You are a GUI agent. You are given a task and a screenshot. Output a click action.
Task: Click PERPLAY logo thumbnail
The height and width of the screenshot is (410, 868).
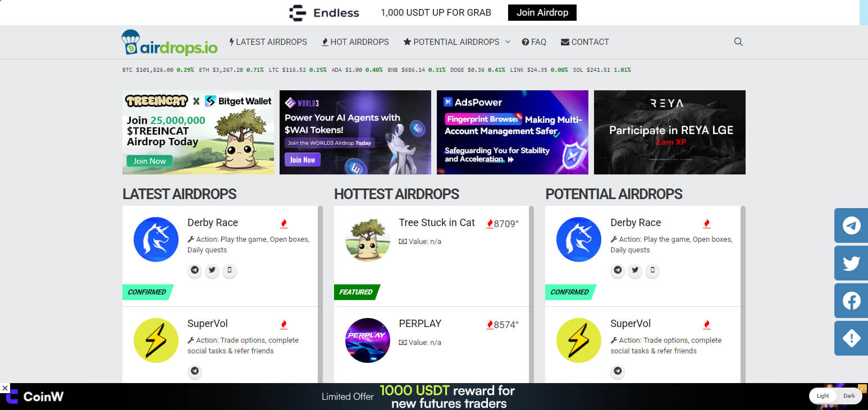point(368,340)
